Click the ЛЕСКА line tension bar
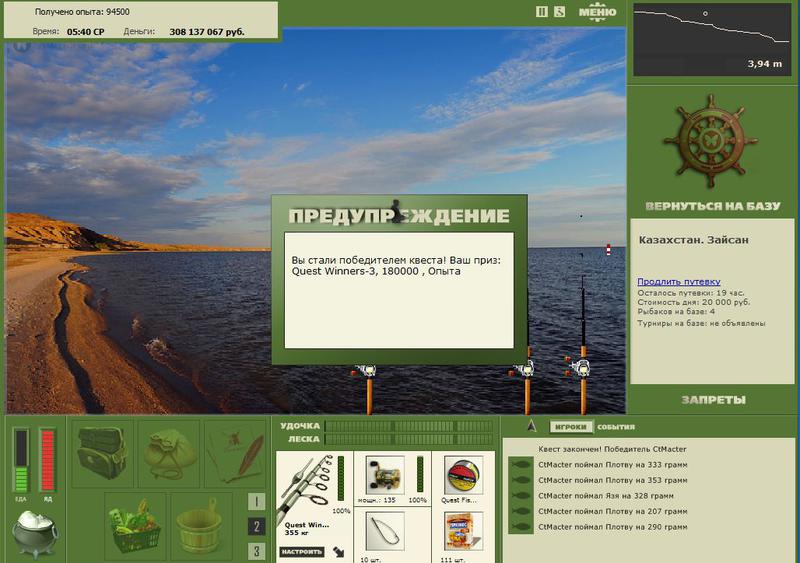 [x=409, y=439]
